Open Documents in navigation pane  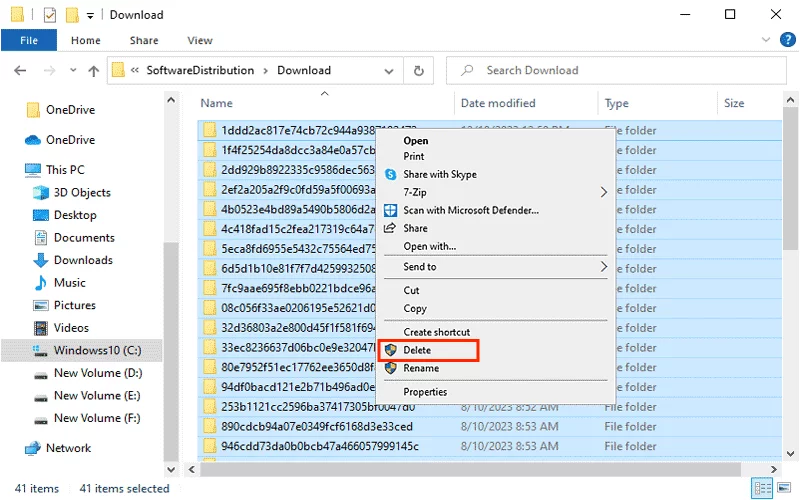tap(74, 238)
